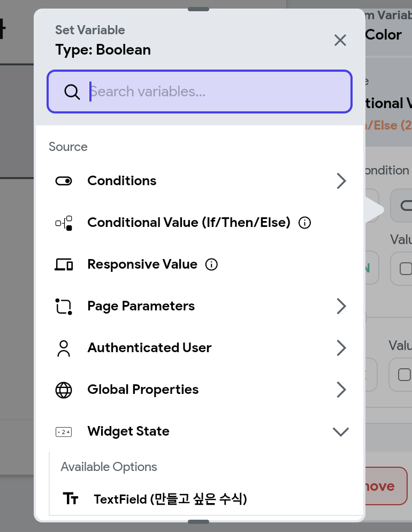Expand Page Parameters submenu arrow

pyautogui.click(x=341, y=306)
